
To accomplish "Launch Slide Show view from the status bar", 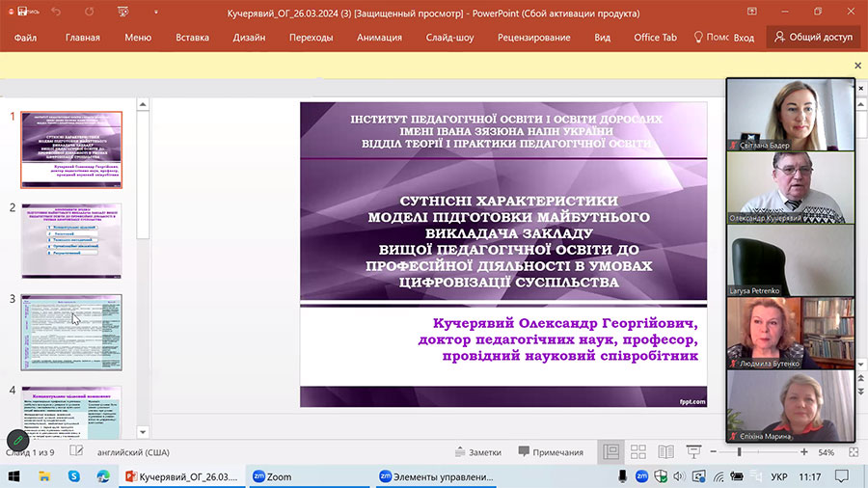I will pyautogui.click(x=693, y=451).
